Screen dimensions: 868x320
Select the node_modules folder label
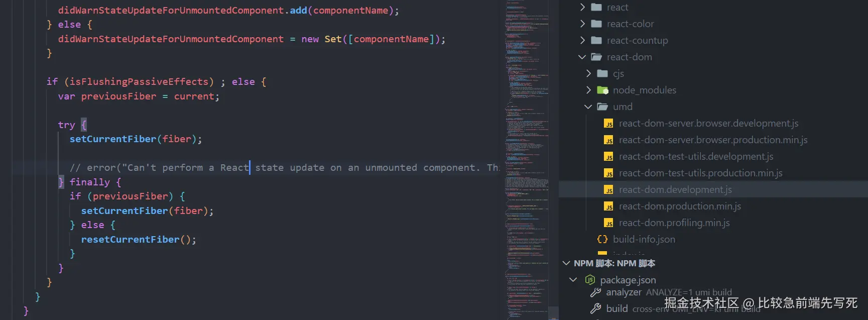644,90
